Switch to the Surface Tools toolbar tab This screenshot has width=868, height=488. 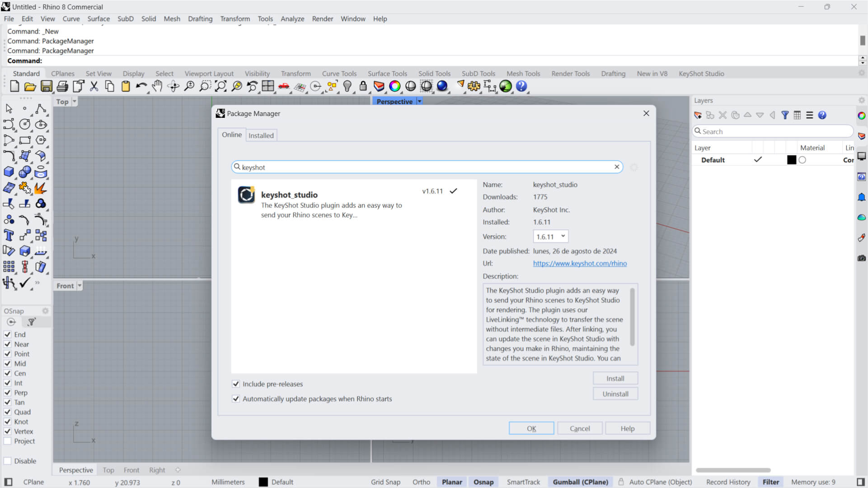pos(387,74)
